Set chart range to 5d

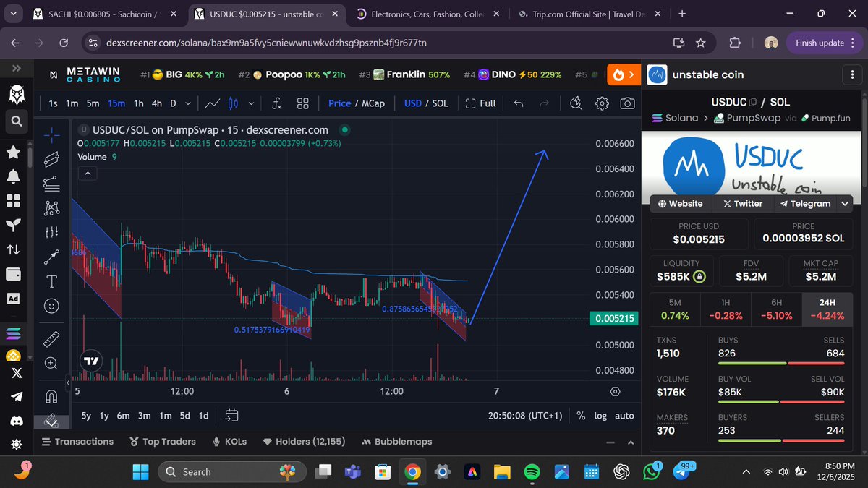tap(185, 416)
